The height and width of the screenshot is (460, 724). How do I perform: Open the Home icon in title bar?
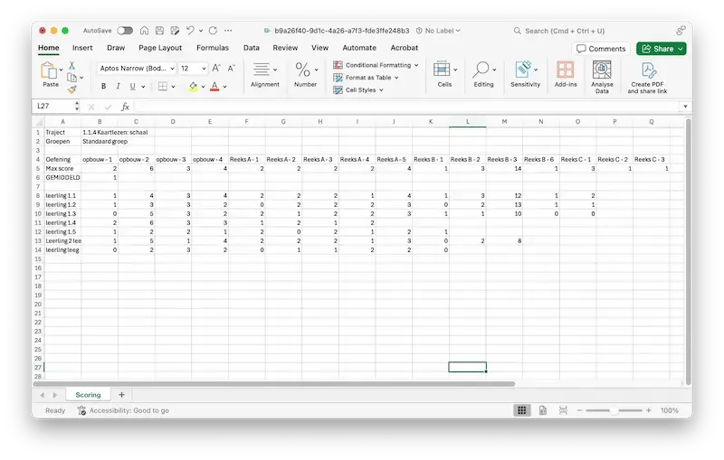145,30
